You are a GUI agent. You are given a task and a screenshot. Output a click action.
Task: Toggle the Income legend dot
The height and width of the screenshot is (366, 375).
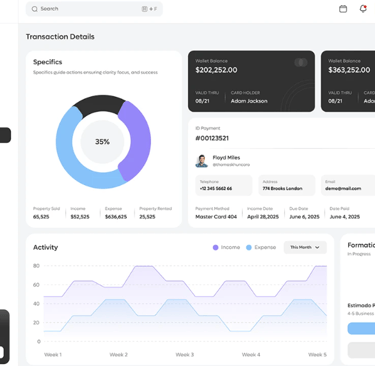[x=215, y=247]
